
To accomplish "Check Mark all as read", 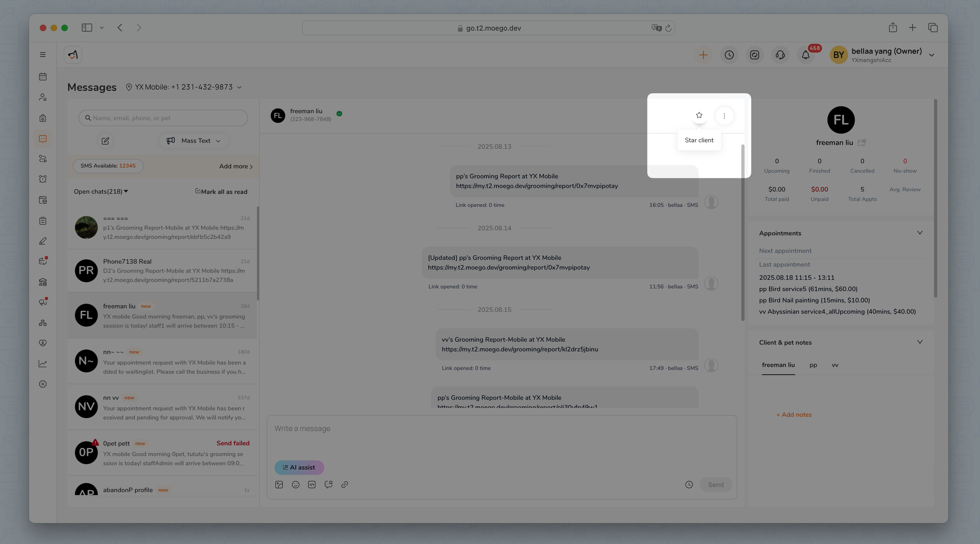I will coord(198,191).
